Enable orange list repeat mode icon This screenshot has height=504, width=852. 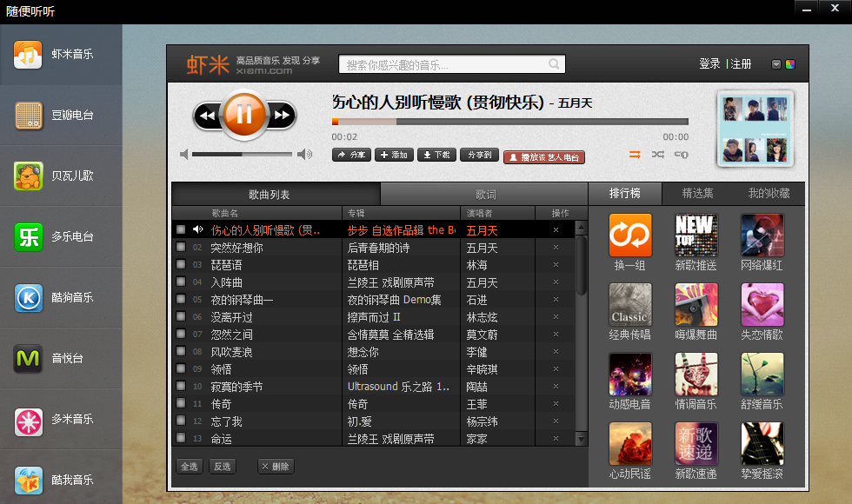click(635, 155)
